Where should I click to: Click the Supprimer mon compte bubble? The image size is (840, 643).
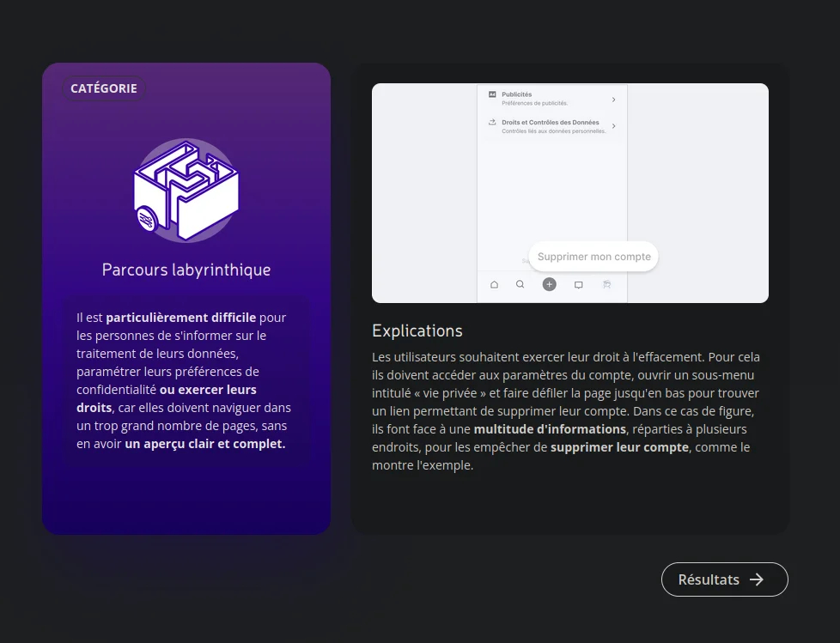pos(593,257)
